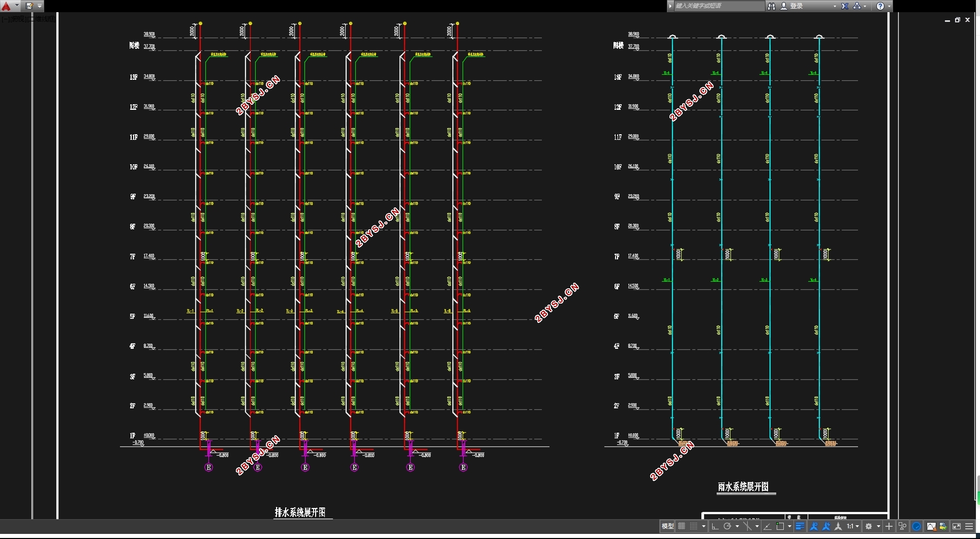Open the help question mark icon

[880, 6]
